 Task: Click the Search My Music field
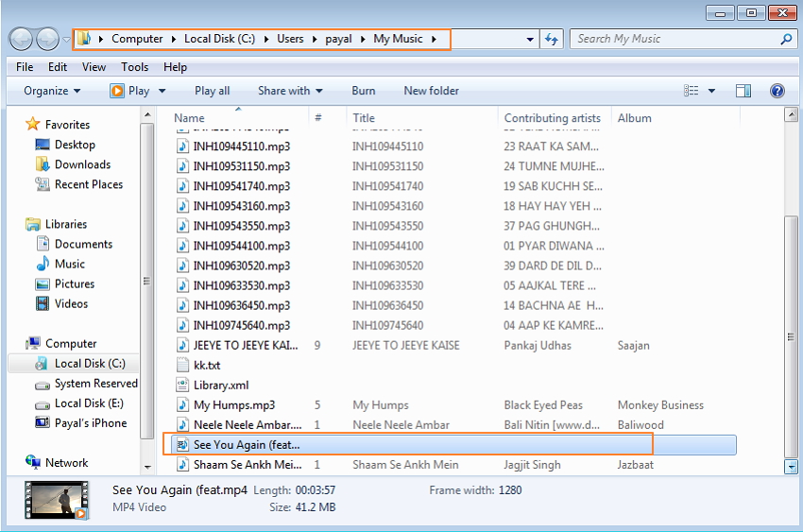(x=675, y=39)
